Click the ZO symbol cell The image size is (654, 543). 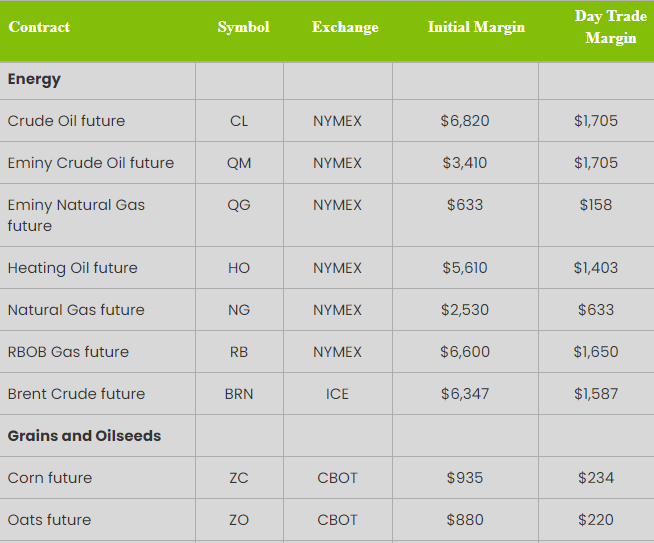point(239,520)
